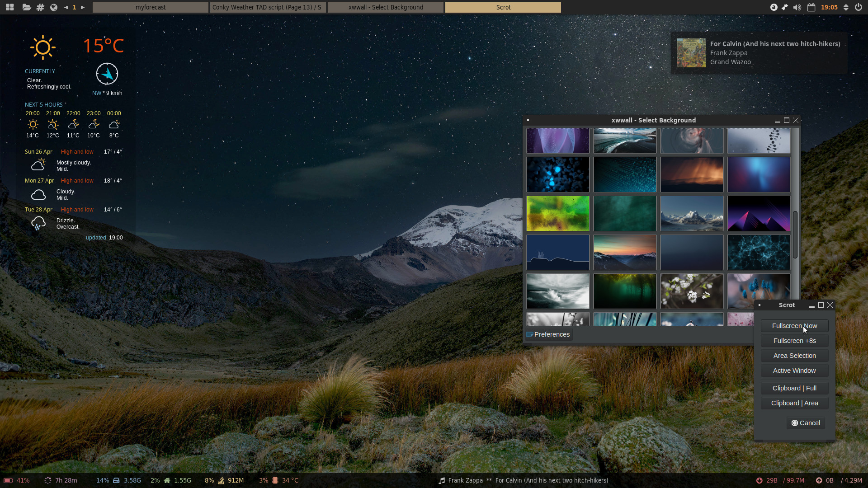Click the volume speaker tray icon
The height and width of the screenshot is (488, 868).
[797, 7]
